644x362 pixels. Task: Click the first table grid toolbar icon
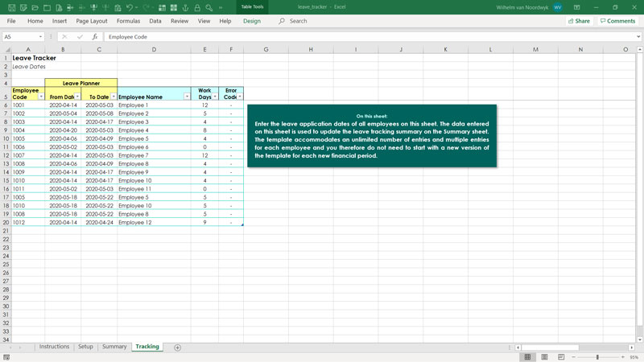tap(163, 8)
